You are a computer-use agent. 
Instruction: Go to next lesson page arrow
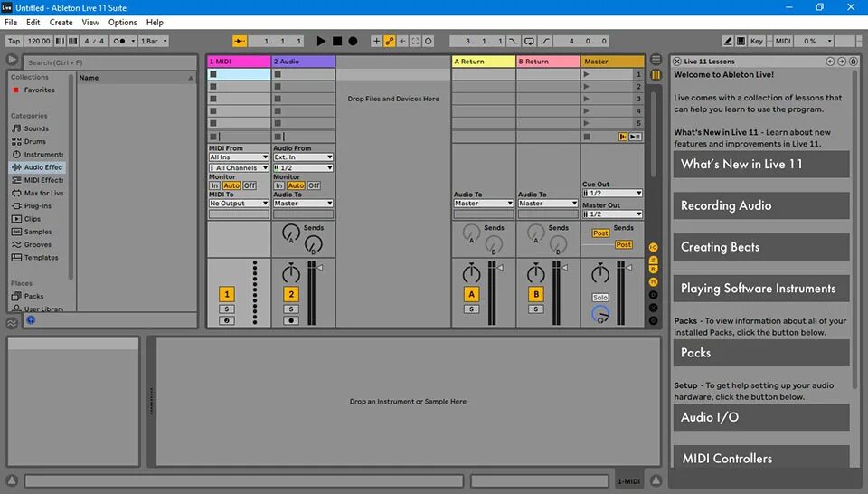pos(842,62)
